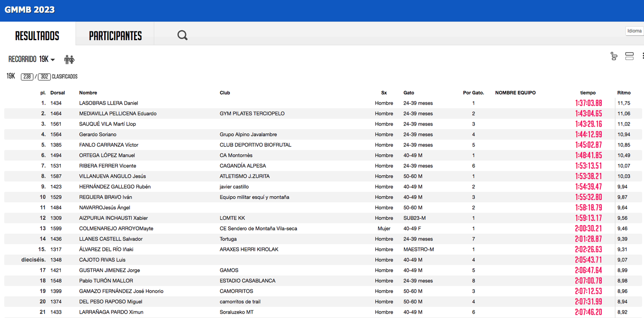The height and width of the screenshot is (318, 644).
Task: Open the three-dot more options menu
Action: [x=642, y=56]
